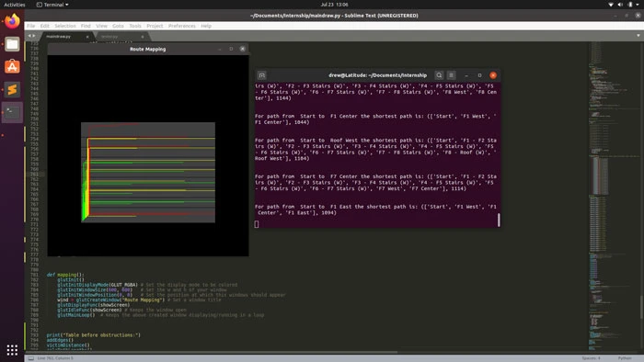The width and height of the screenshot is (644, 362).
Task: Minimize the Route Mapping window
Action: [x=220, y=49]
